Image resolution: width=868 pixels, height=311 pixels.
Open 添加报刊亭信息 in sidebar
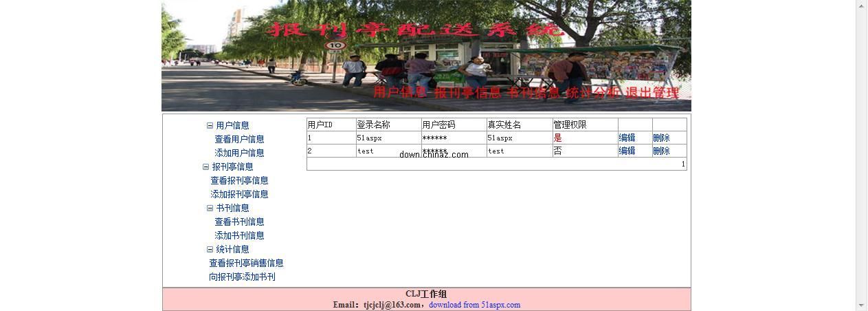[239, 194]
